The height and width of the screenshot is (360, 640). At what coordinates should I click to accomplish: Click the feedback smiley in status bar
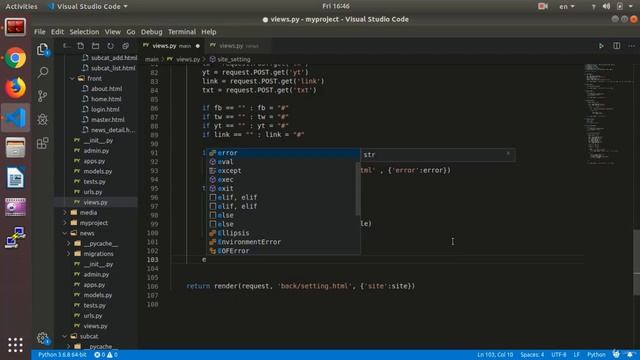(616, 354)
